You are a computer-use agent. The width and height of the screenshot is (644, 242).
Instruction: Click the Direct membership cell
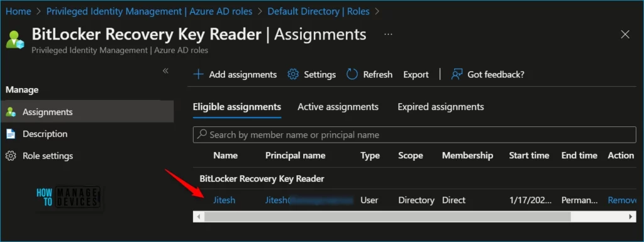[454, 200]
